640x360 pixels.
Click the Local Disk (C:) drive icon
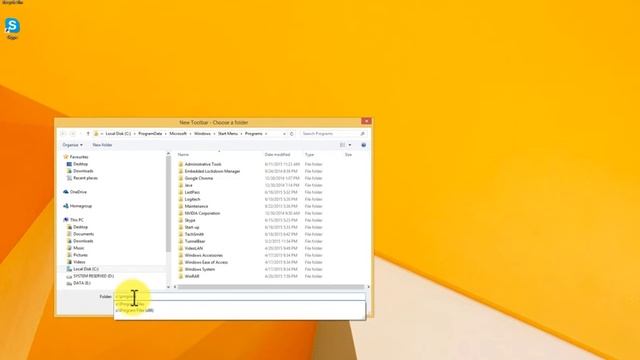pos(69,269)
